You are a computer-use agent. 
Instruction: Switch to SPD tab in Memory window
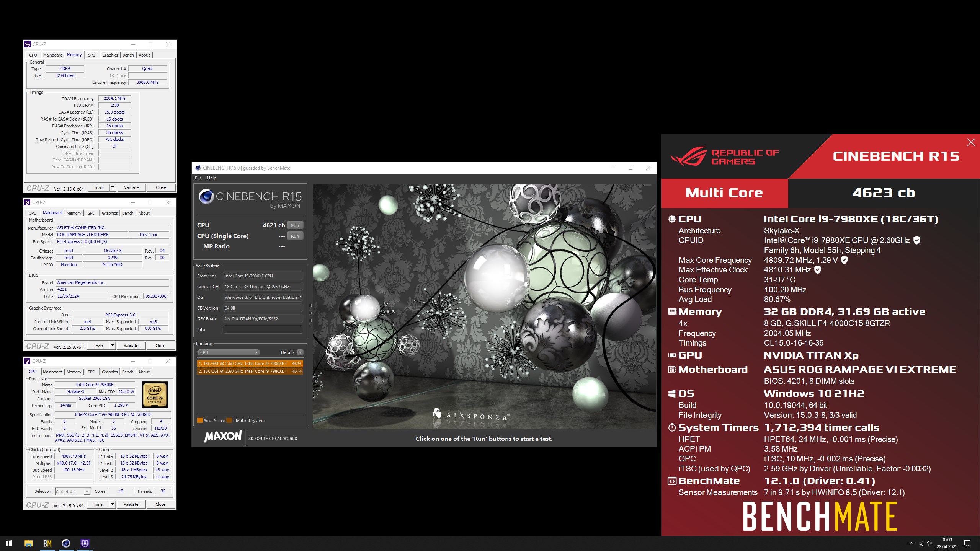(x=92, y=55)
